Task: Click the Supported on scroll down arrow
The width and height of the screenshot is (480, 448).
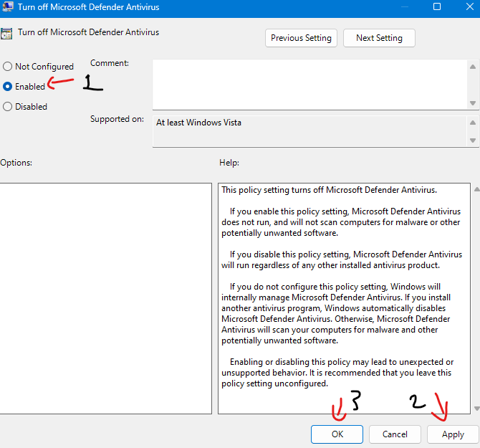Action: coord(473,140)
